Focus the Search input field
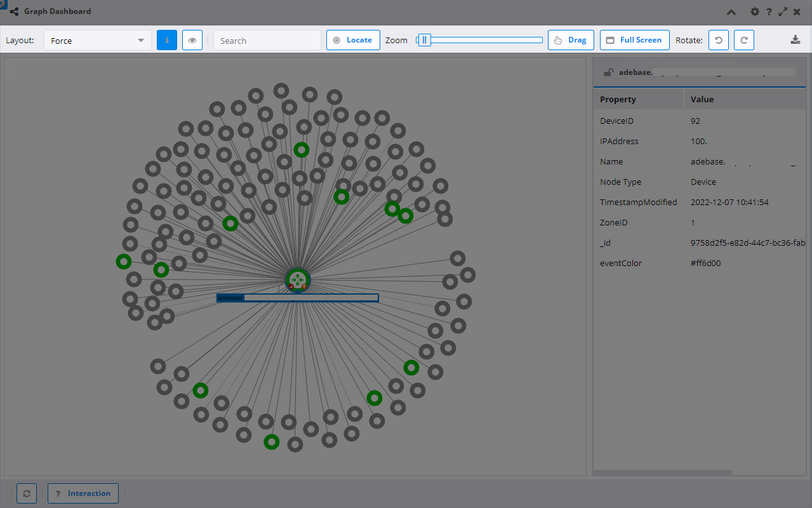The height and width of the screenshot is (508, 812). [x=267, y=40]
